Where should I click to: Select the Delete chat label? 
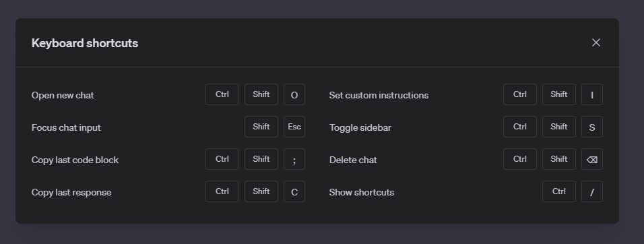pos(353,160)
